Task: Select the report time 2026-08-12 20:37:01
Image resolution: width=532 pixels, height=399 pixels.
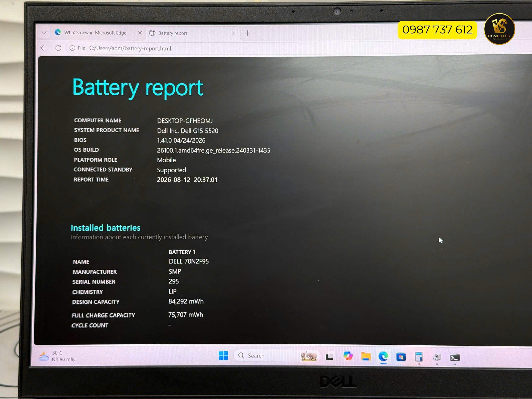Action: point(187,180)
